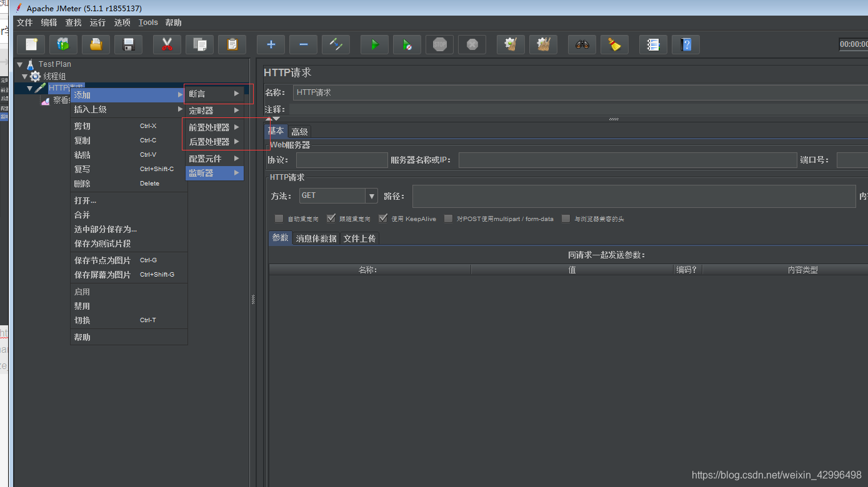Click the blue Help question-mark toolbar icon

pos(686,44)
